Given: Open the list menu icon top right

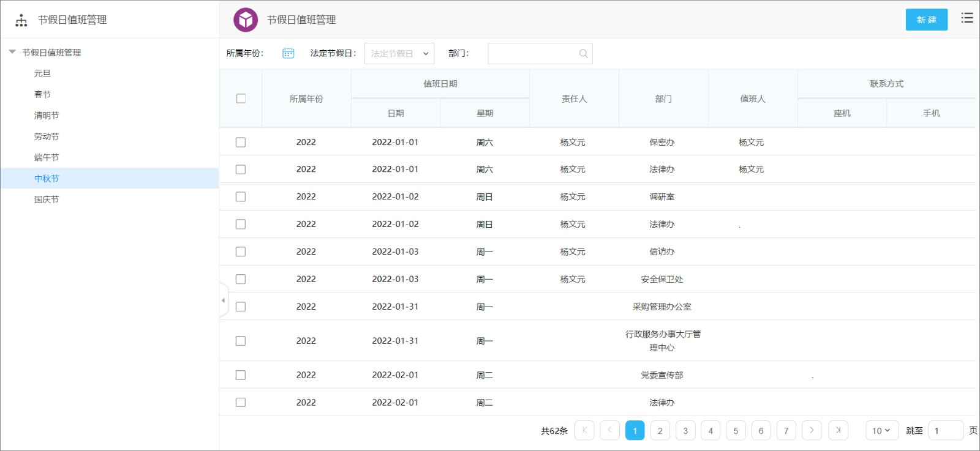Looking at the screenshot, I should pyautogui.click(x=967, y=18).
